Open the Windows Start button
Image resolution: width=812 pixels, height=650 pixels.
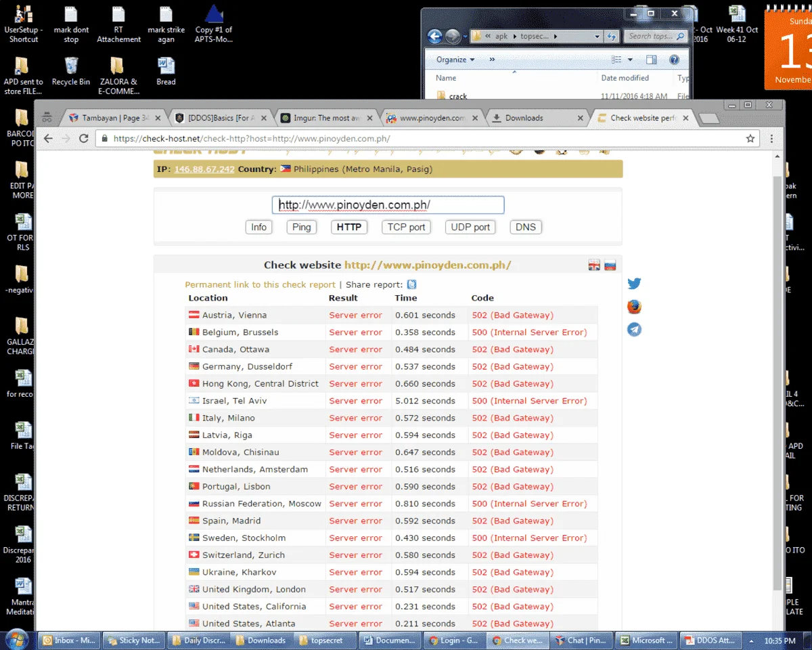(16, 639)
